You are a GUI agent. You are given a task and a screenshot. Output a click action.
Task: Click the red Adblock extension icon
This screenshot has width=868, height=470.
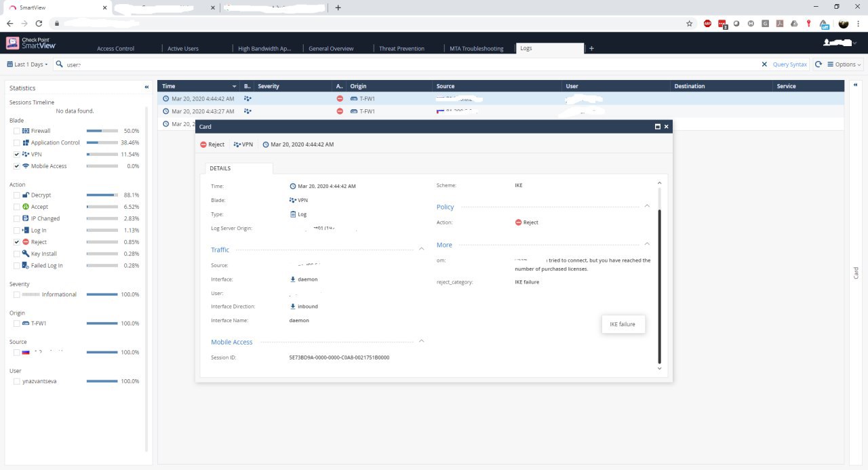coord(707,23)
